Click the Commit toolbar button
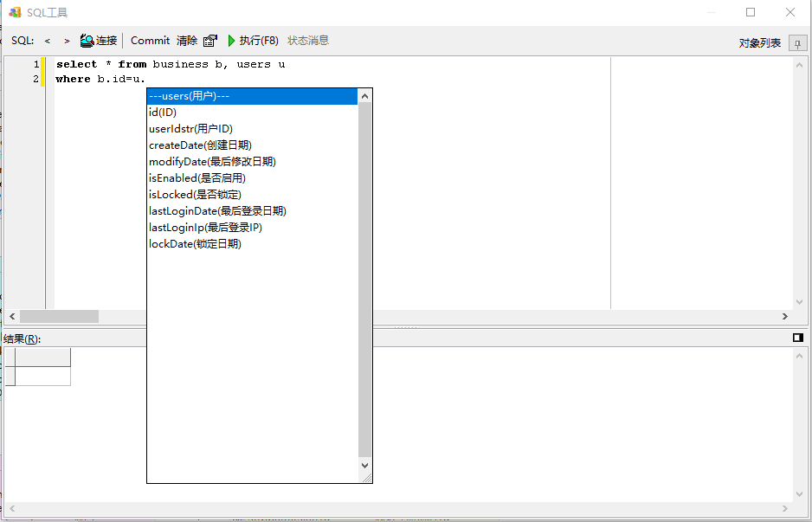Image resolution: width=812 pixels, height=522 pixels. [150, 41]
